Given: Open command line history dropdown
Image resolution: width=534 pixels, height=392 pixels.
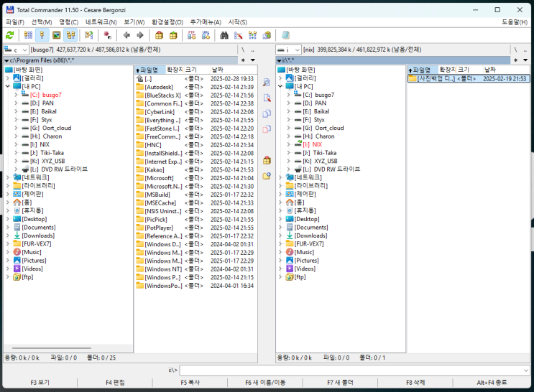Looking at the screenshot, I should [526, 370].
